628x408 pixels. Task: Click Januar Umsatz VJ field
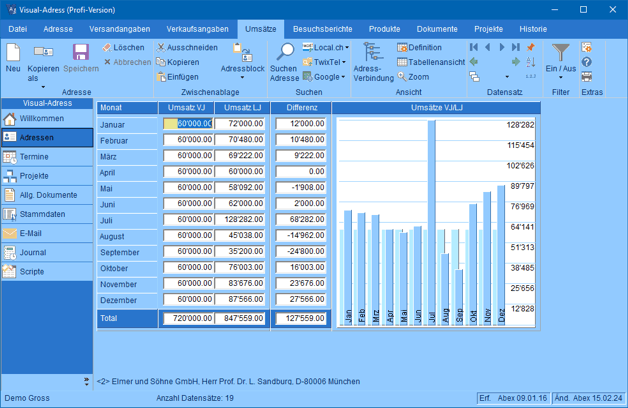(188, 123)
